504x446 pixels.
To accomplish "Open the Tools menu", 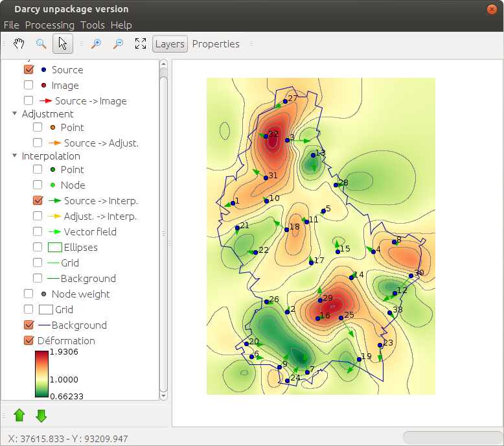I will [93, 25].
